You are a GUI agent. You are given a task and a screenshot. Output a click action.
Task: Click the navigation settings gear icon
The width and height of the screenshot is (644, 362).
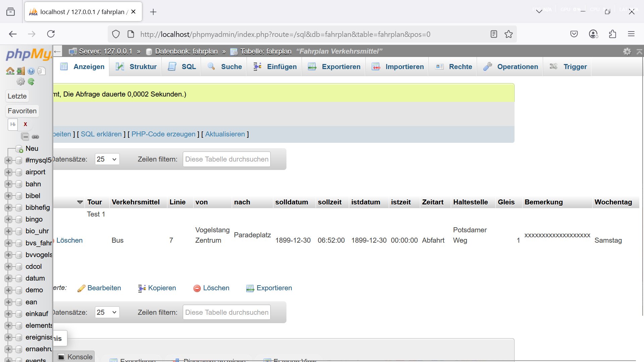21,81
